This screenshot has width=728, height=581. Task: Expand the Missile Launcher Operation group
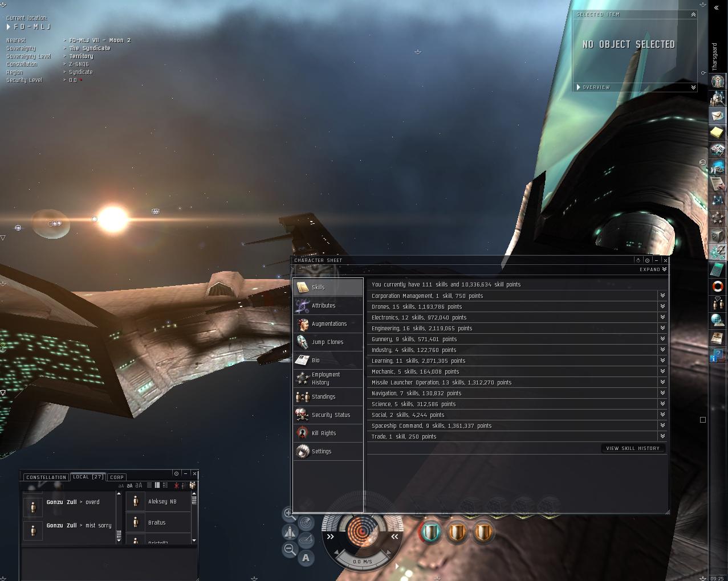tap(662, 382)
